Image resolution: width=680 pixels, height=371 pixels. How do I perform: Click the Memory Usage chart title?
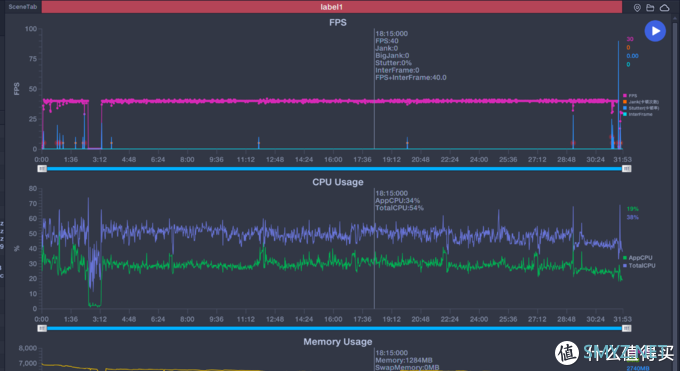point(338,342)
